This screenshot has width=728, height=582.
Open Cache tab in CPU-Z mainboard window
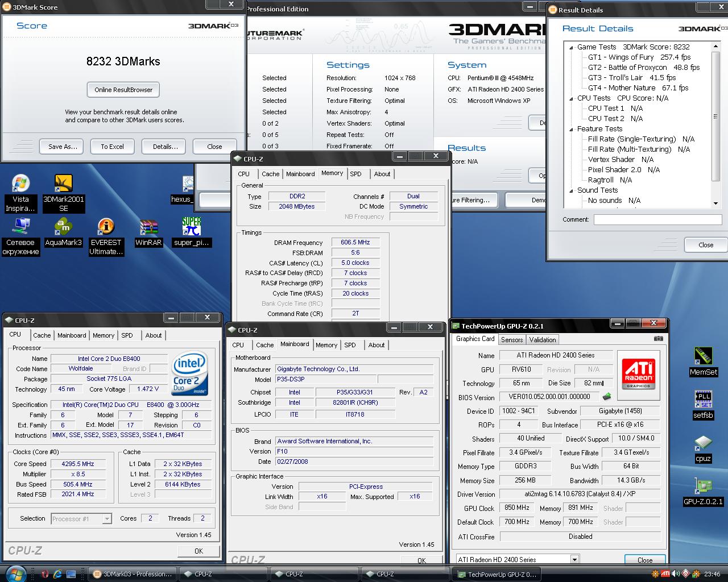coord(264,345)
